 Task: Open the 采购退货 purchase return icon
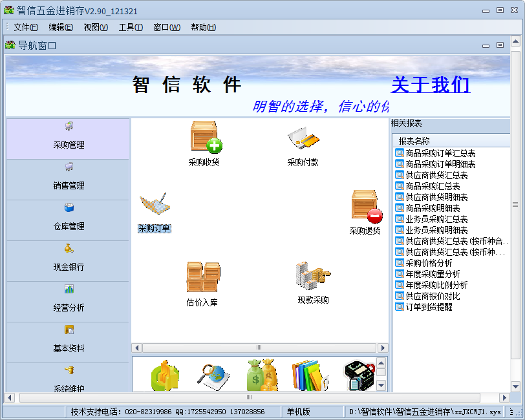[365, 205]
